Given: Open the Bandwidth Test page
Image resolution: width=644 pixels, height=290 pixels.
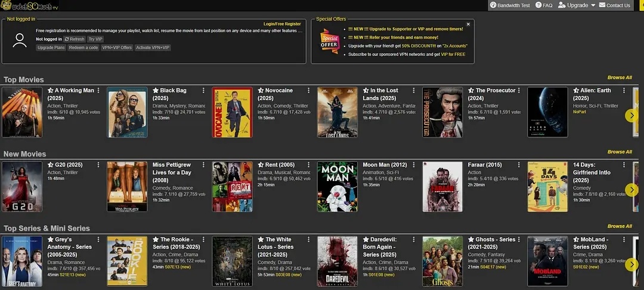Looking at the screenshot, I should tap(510, 5).
